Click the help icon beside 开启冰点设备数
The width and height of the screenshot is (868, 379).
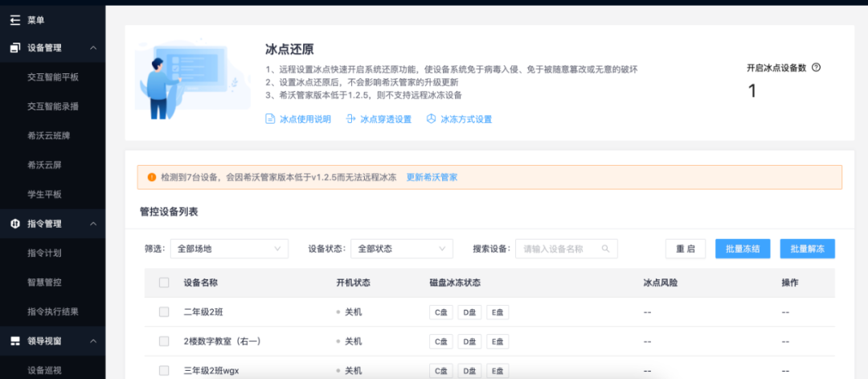(817, 68)
